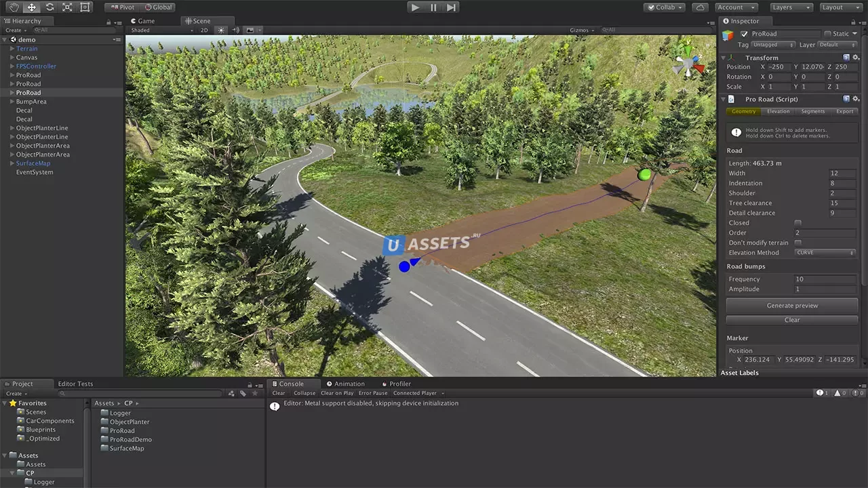Screen dimensions: 868x488
Task: Switch to the Game tab
Action: point(143,21)
